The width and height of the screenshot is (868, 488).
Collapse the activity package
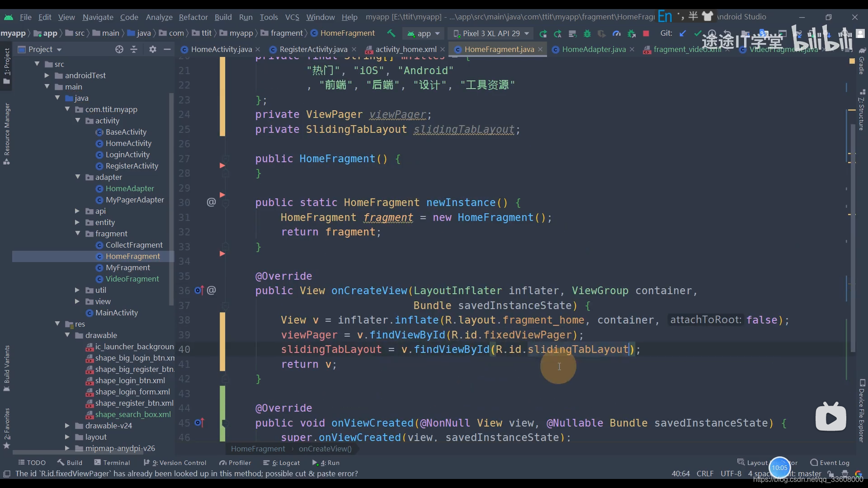tap(78, 121)
